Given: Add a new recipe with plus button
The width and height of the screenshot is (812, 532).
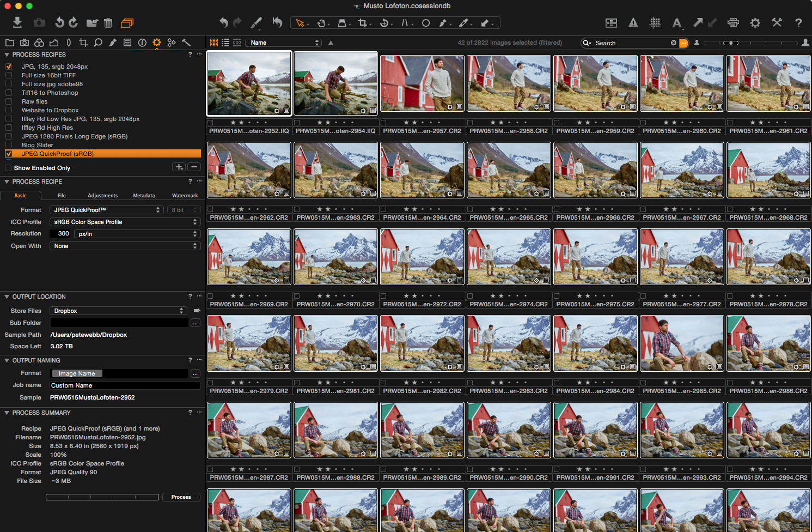Looking at the screenshot, I should pos(179,167).
